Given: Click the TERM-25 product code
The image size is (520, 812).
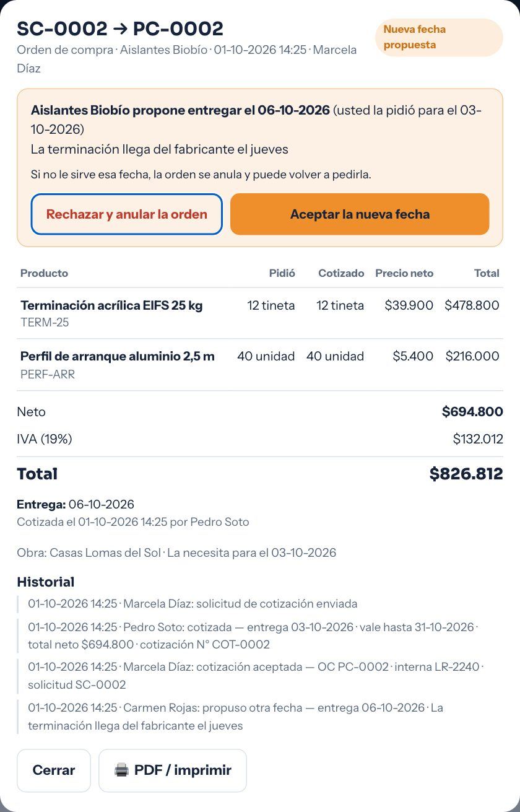Looking at the screenshot, I should coord(45,323).
